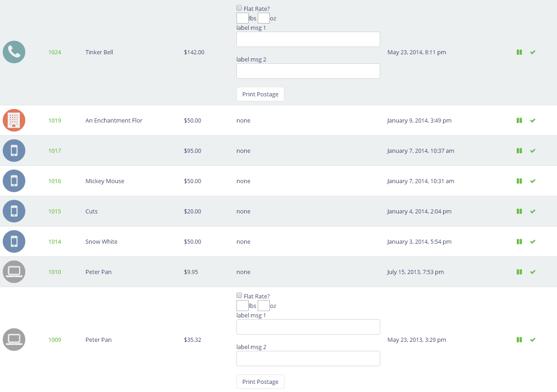Mark order 1019 complete with the checkmark

coord(533,121)
